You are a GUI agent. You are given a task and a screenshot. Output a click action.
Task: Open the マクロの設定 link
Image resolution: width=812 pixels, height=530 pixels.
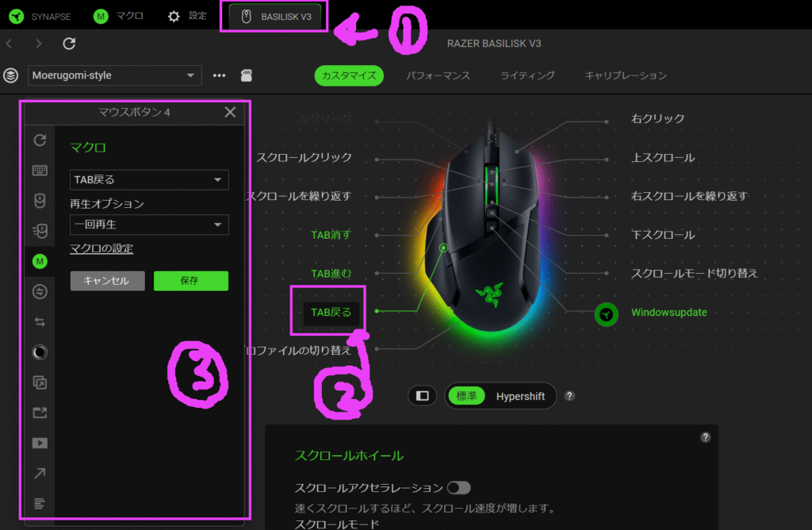coord(101,248)
